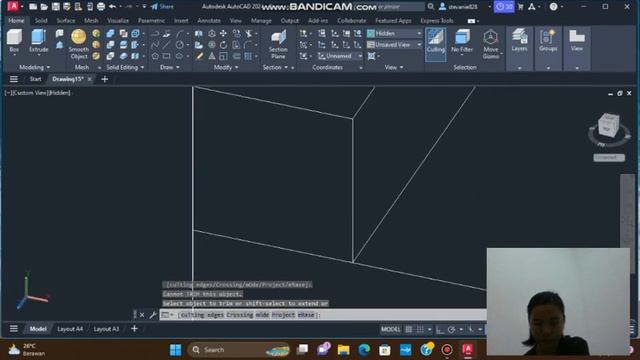The height and width of the screenshot is (360, 640).
Task: Click the Open file icon in quick access toolbar
Action: point(44,7)
